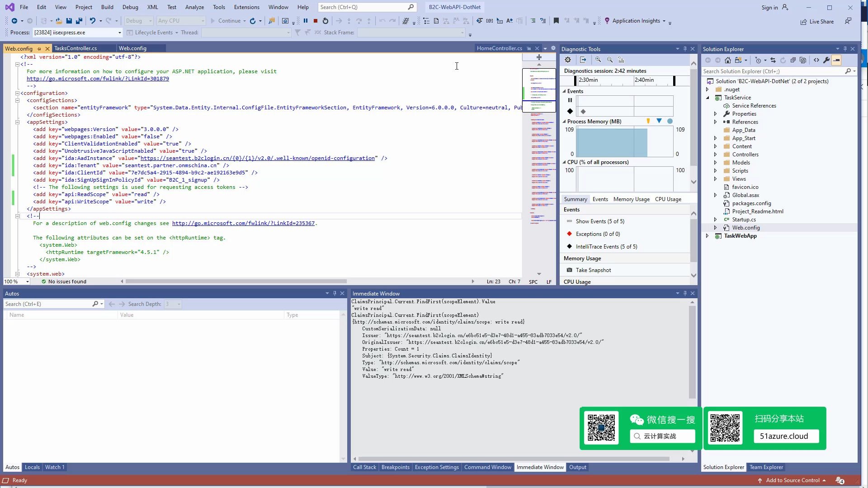Click the Save single disk icon
This screenshot has width=868, height=488.
(69, 21)
